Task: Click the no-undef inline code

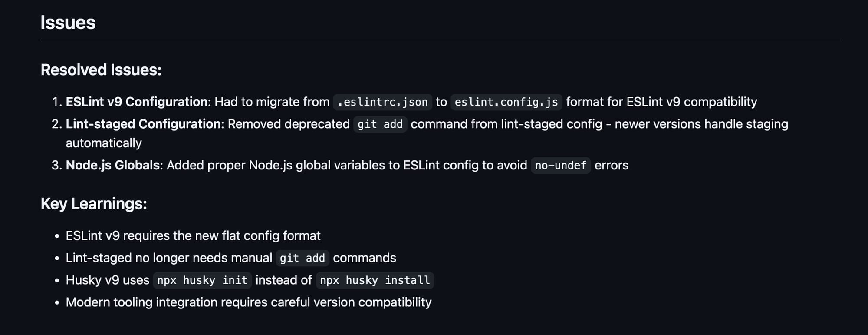Action: 561,166
